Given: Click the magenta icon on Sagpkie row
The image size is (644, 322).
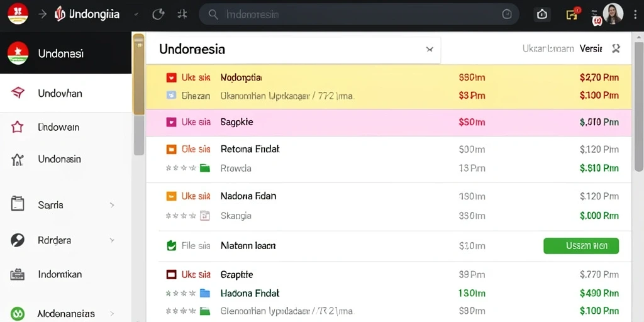Looking at the screenshot, I should [x=171, y=122].
